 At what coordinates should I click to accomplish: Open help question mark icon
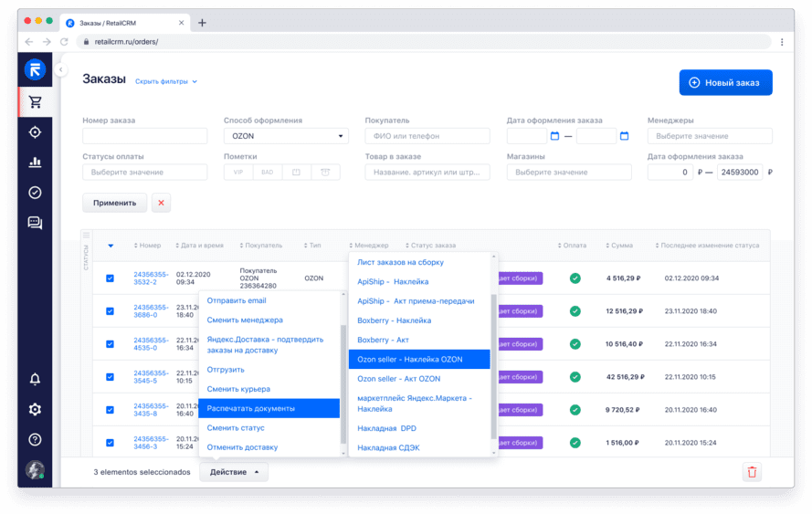point(35,439)
